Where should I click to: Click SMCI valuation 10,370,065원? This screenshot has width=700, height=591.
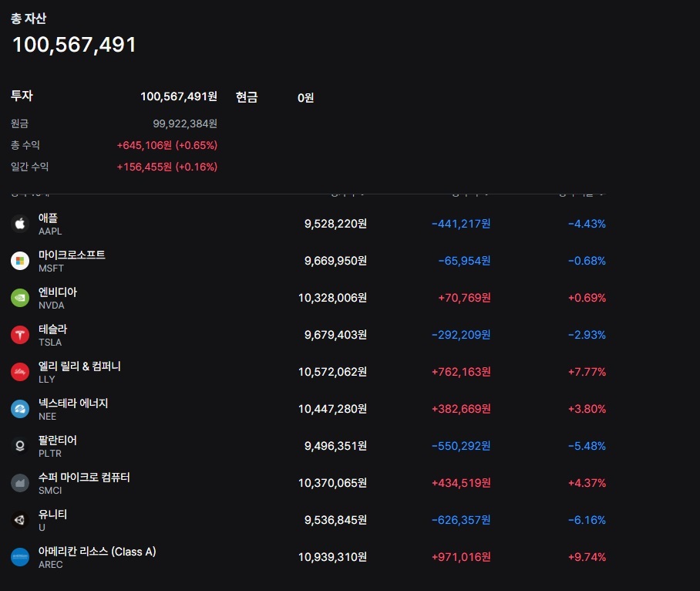[x=332, y=483]
